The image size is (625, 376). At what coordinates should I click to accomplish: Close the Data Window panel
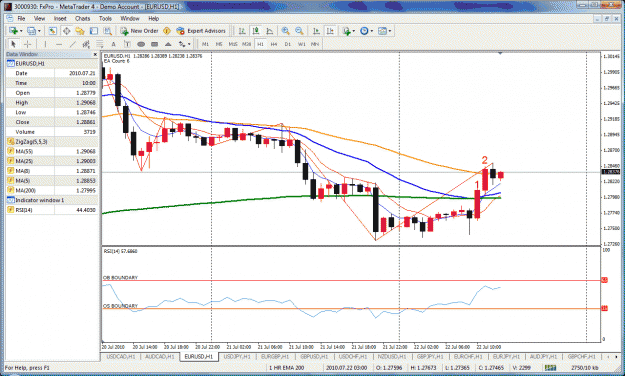tap(95, 54)
